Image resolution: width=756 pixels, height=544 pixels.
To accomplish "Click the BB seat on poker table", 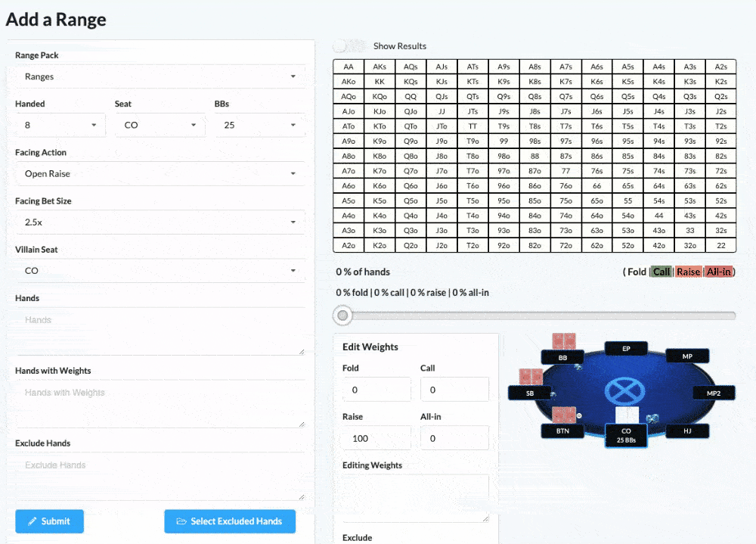I will tap(562, 357).
